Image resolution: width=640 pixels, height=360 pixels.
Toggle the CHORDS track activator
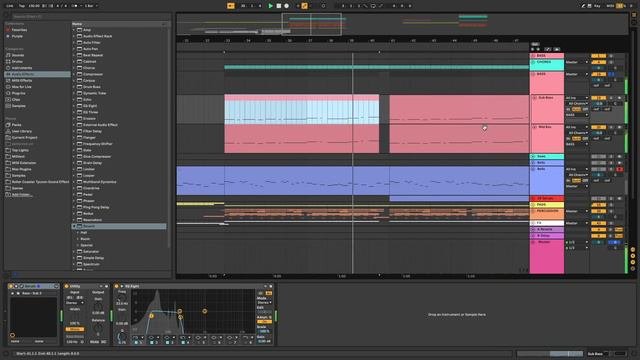[x=598, y=62]
